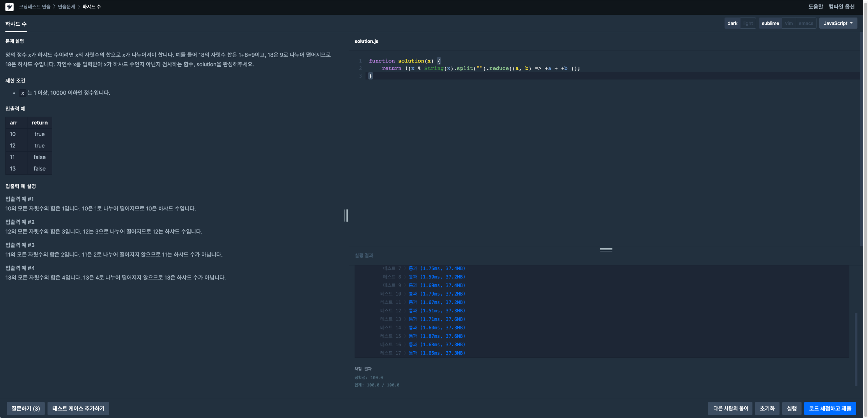Switch editor theme to dark
Viewport: 868px width, 418px height.
click(732, 23)
